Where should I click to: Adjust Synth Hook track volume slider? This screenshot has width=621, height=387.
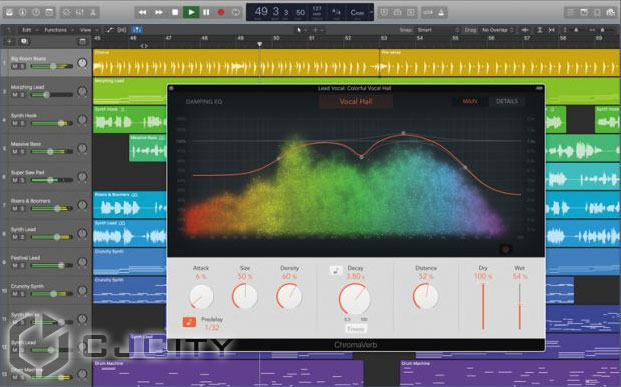click(x=52, y=124)
